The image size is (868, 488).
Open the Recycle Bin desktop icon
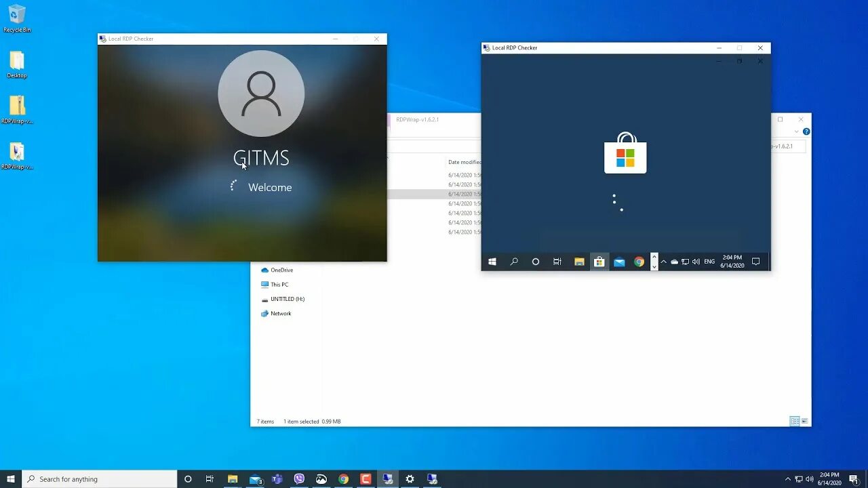click(17, 18)
